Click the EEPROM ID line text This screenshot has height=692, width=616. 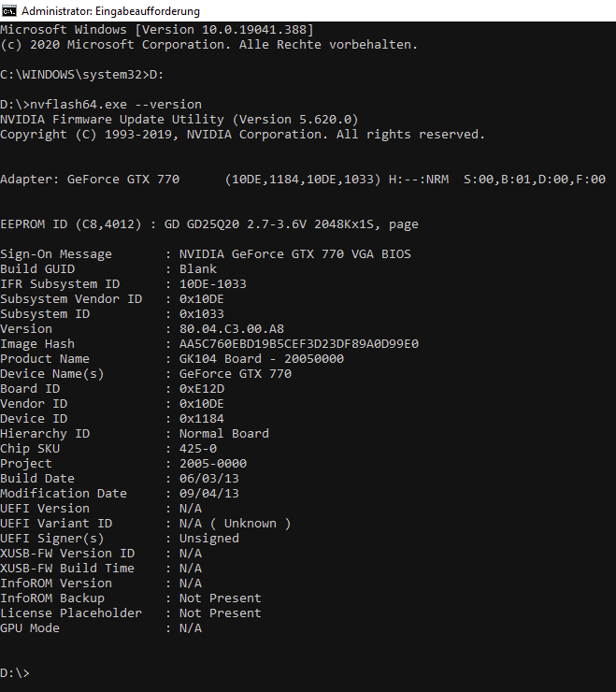208,223
